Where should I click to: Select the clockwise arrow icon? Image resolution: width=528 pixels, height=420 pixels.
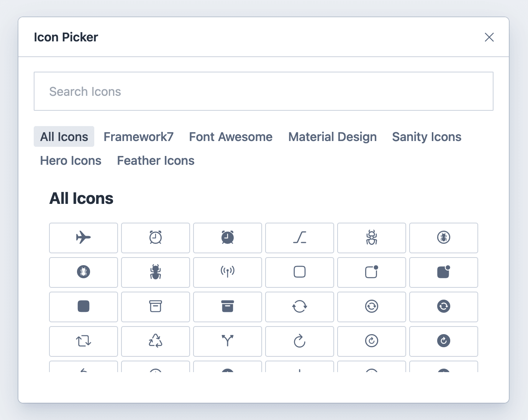pos(299,341)
